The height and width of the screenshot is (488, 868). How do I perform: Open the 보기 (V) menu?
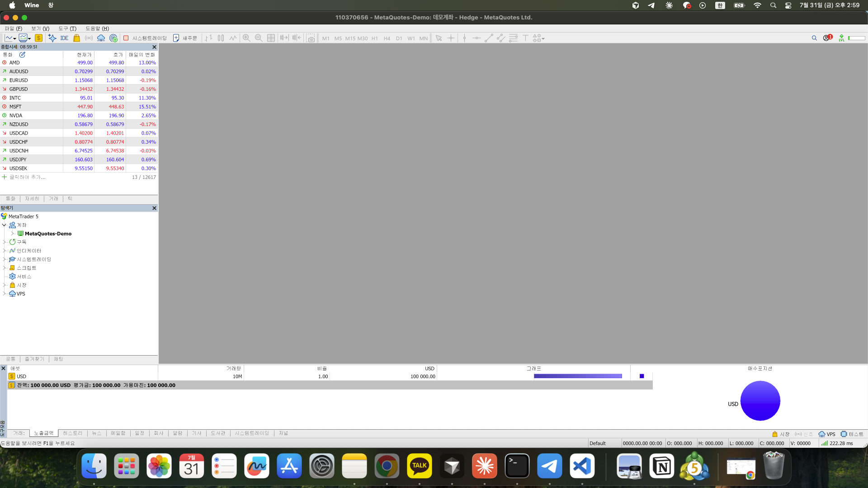click(40, 28)
